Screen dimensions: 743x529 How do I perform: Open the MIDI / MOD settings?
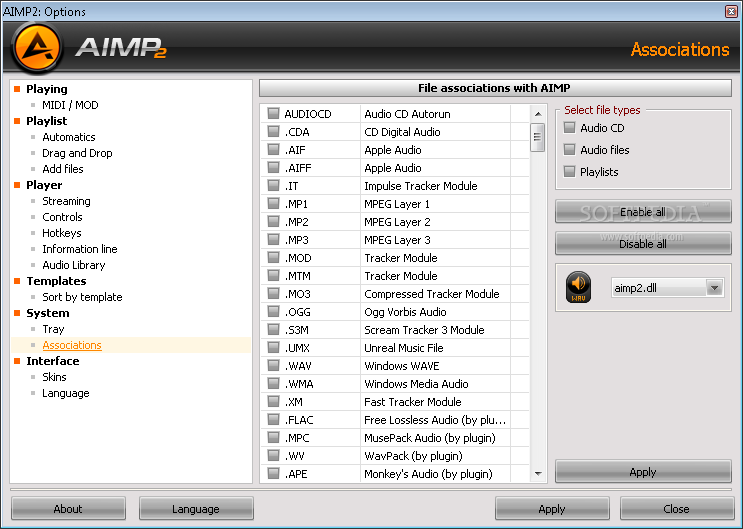click(x=70, y=105)
